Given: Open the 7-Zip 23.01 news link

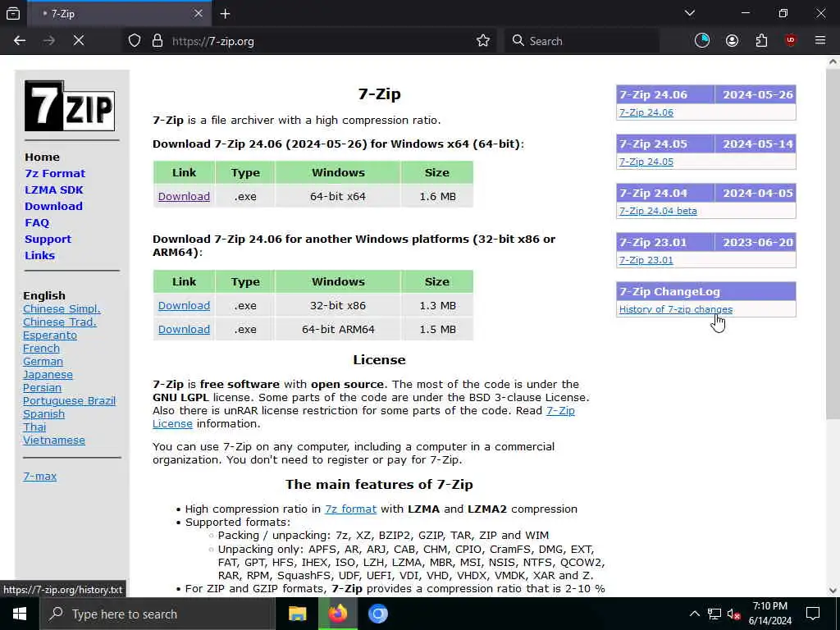Looking at the screenshot, I should point(646,260).
